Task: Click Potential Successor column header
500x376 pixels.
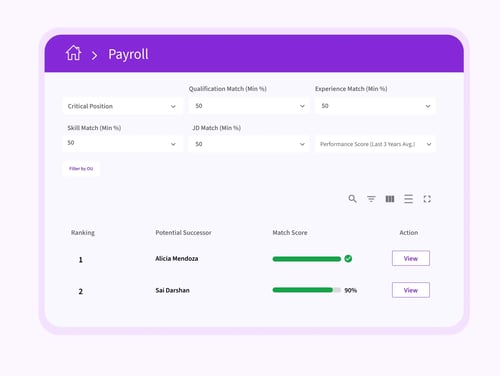Action: tap(183, 233)
